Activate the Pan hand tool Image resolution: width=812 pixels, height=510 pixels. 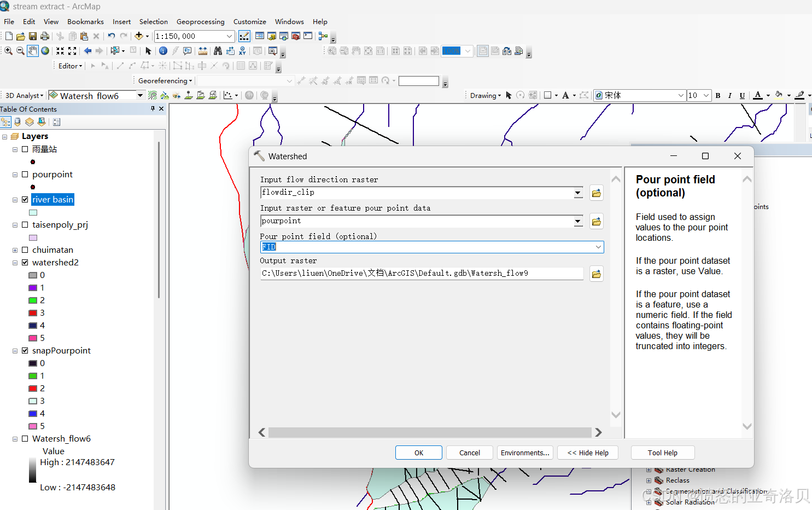[x=33, y=51]
